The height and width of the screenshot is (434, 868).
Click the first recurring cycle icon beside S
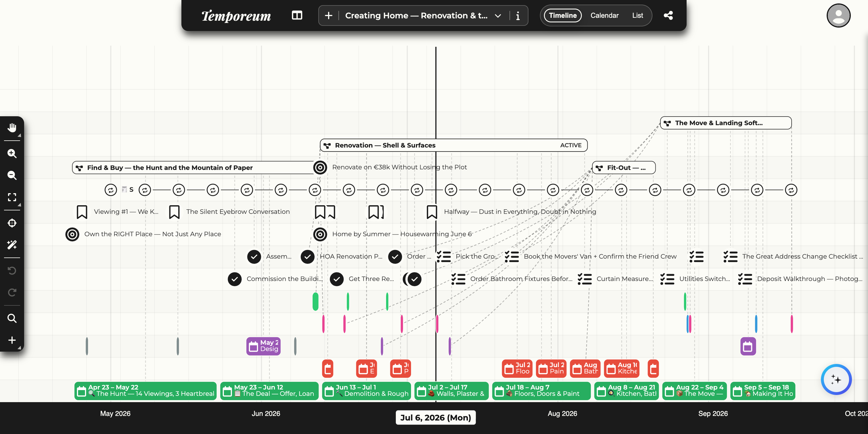click(111, 190)
